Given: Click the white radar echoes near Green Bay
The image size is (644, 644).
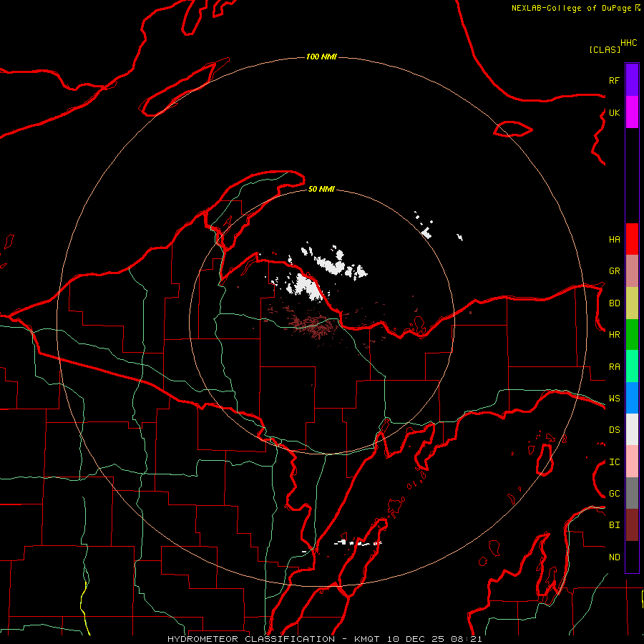Looking at the screenshot, I should point(359,543).
